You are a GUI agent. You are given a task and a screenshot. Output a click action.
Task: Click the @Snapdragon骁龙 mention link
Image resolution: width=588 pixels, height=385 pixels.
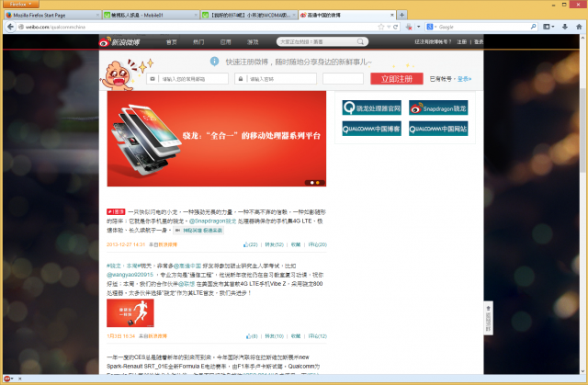(x=212, y=221)
